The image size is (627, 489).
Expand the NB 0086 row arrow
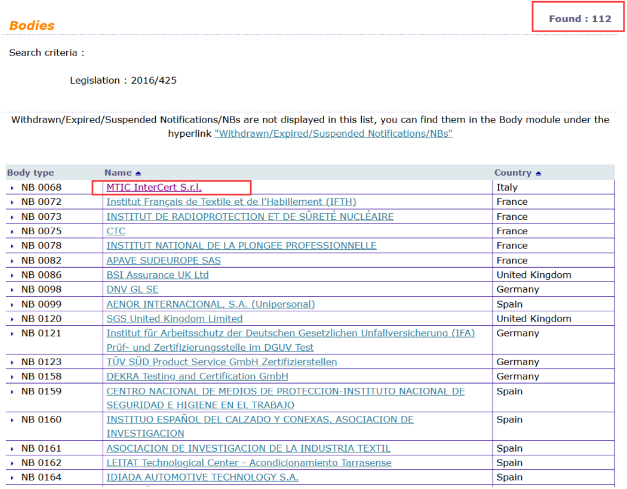tap(12, 275)
